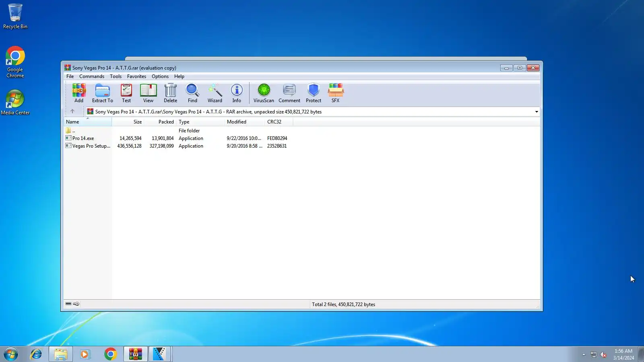The height and width of the screenshot is (362, 644).
Task: Open the Favorites menu
Action: click(x=136, y=76)
